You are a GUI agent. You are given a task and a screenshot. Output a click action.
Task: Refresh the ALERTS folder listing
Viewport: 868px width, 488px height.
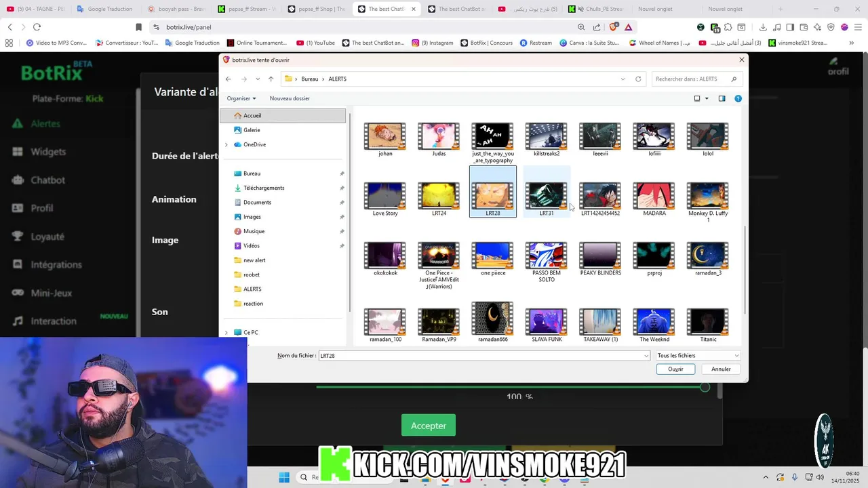point(638,79)
